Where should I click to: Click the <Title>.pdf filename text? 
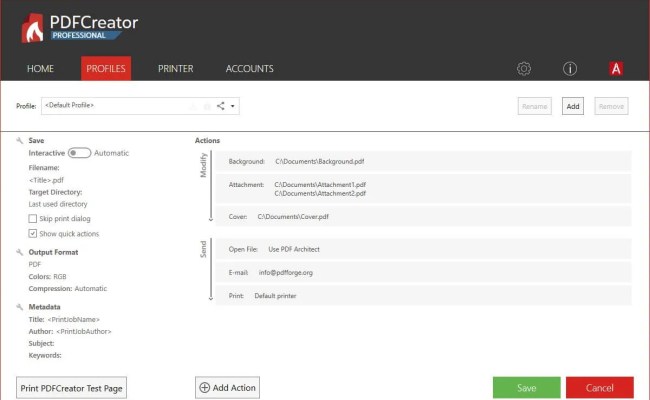point(46,180)
